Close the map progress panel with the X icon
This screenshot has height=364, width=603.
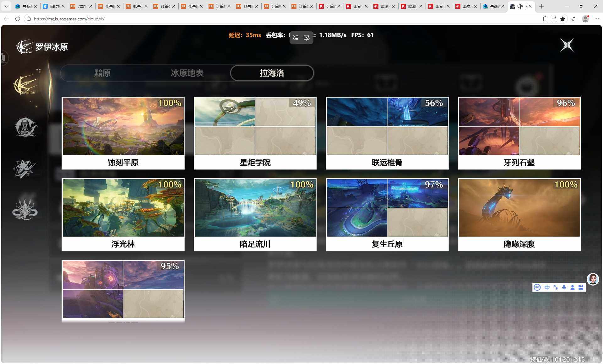click(x=567, y=45)
